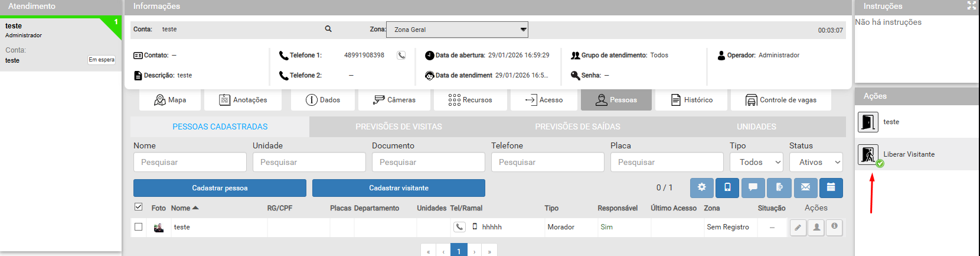Expand the Tipo filter dropdown
The width and height of the screenshot is (980, 256).
pos(756,162)
